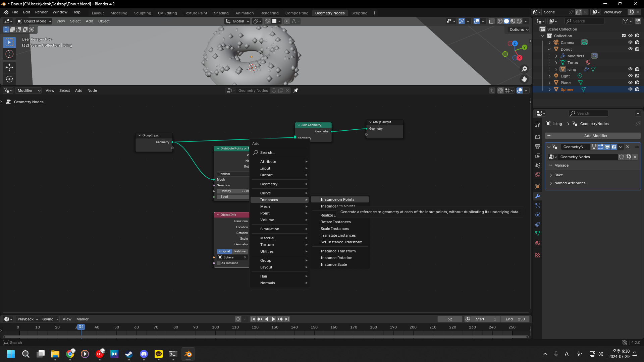644x362 pixels.
Task: Open Discord from the Windows taskbar
Action: point(144,354)
